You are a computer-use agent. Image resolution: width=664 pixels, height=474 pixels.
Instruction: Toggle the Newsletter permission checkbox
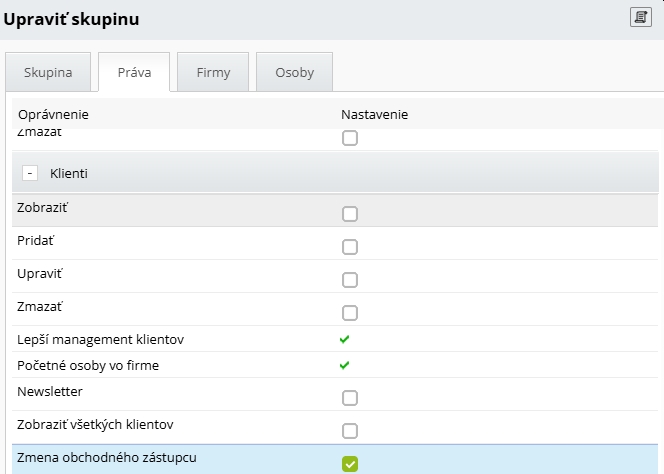[x=350, y=398]
